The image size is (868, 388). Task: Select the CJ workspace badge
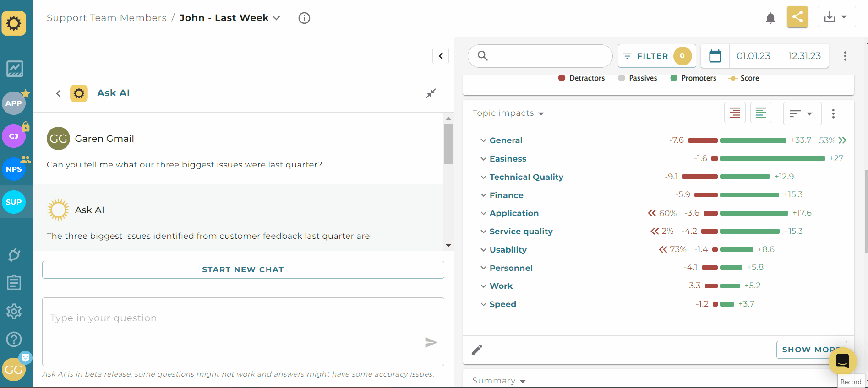click(x=14, y=136)
